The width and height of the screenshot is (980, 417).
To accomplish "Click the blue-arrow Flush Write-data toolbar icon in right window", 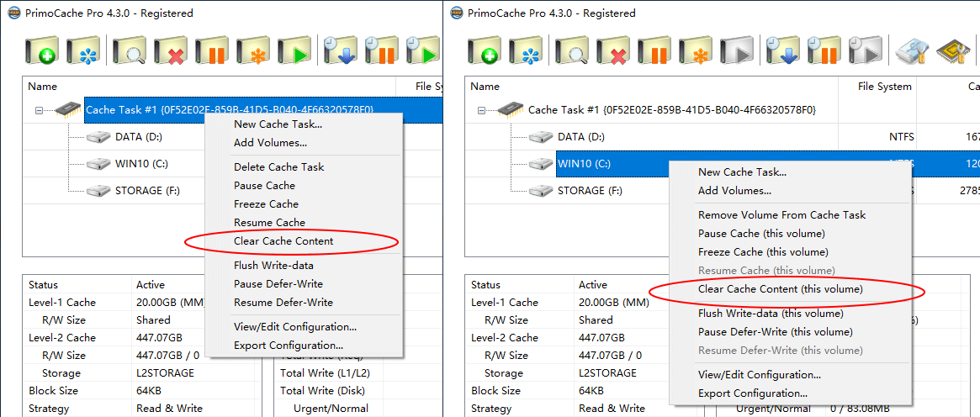I will point(782,50).
